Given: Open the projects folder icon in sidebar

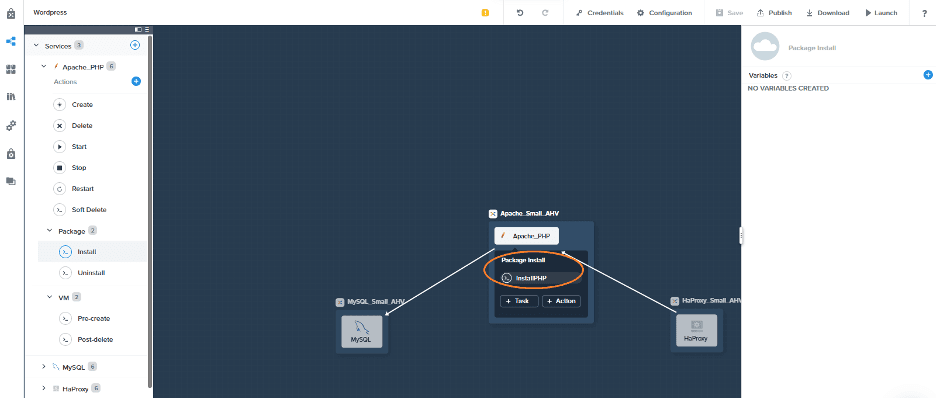Looking at the screenshot, I should [11, 181].
